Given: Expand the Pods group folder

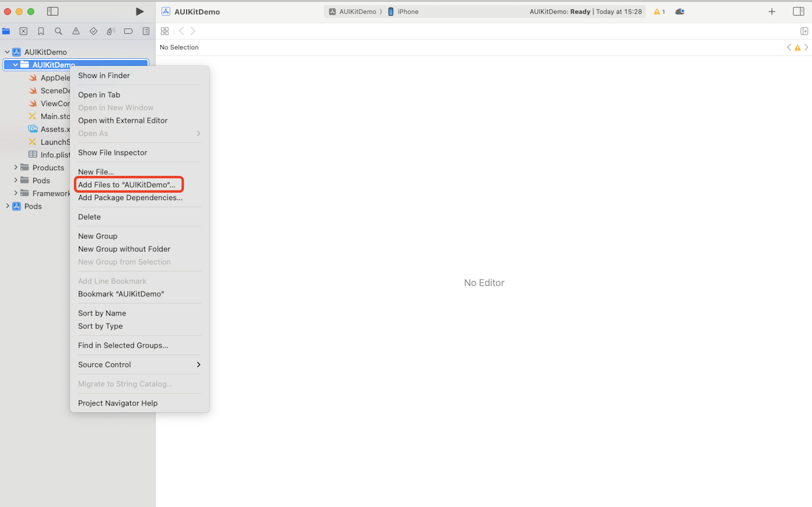Looking at the screenshot, I should point(16,180).
